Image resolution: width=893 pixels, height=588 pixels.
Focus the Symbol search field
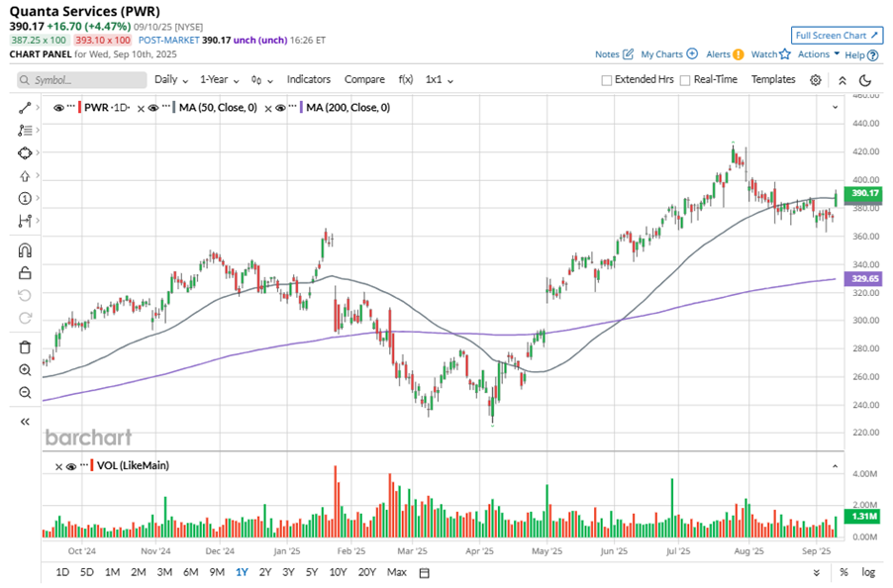point(81,80)
